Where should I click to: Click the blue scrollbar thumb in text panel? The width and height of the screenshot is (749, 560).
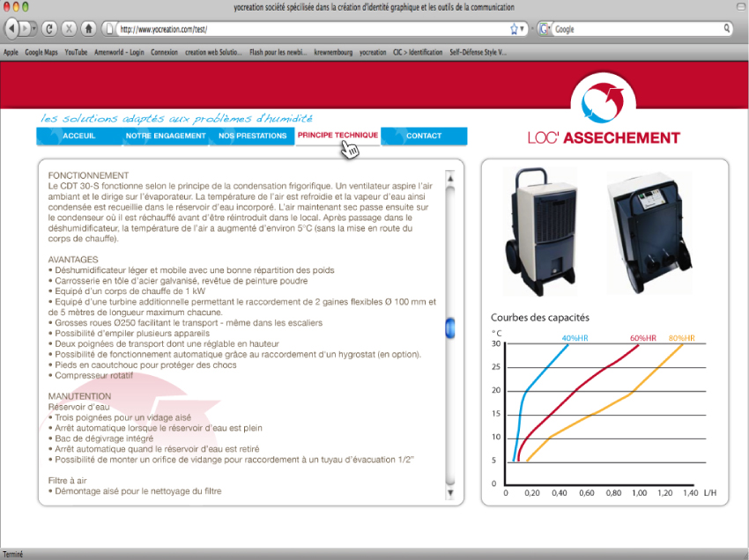(450, 328)
